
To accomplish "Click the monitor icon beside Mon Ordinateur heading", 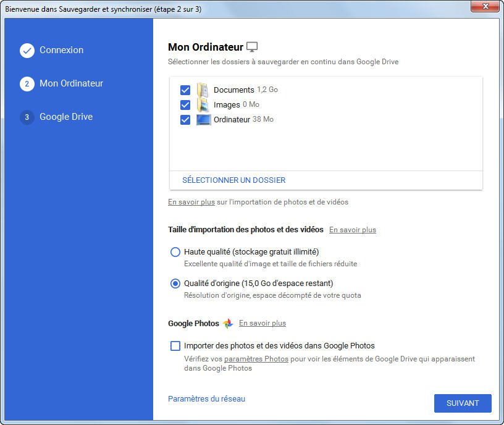I will (252, 47).
